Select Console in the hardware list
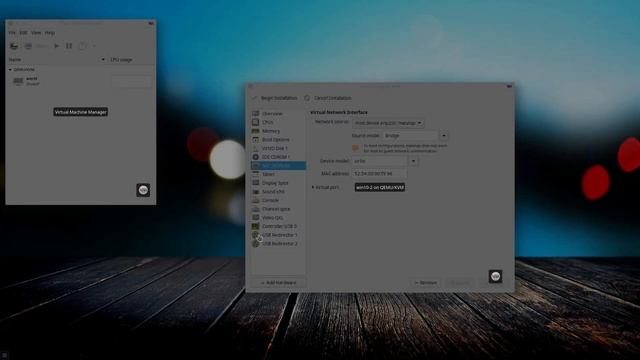The image size is (640, 360). [x=278, y=200]
